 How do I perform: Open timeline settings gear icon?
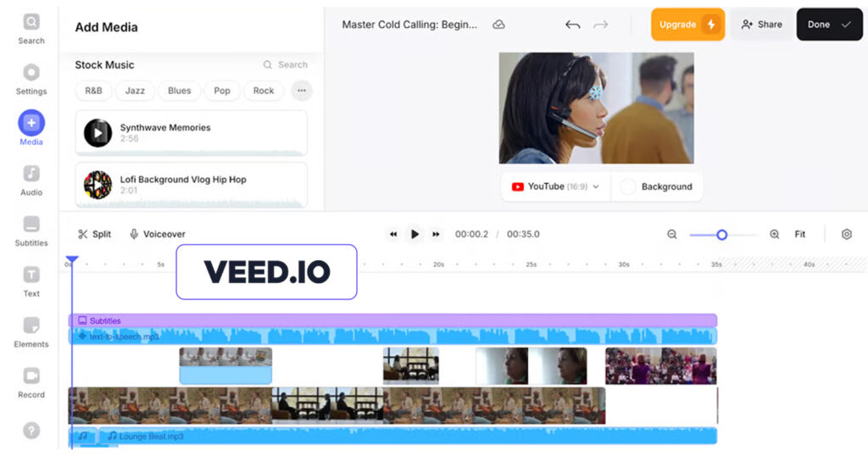tap(846, 234)
